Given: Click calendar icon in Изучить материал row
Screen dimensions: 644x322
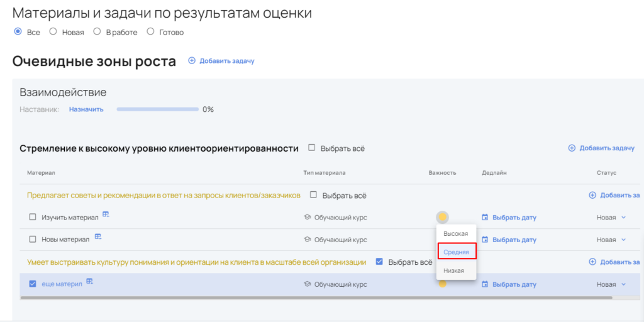Looking at the screenshot, I should coord(485,218).
